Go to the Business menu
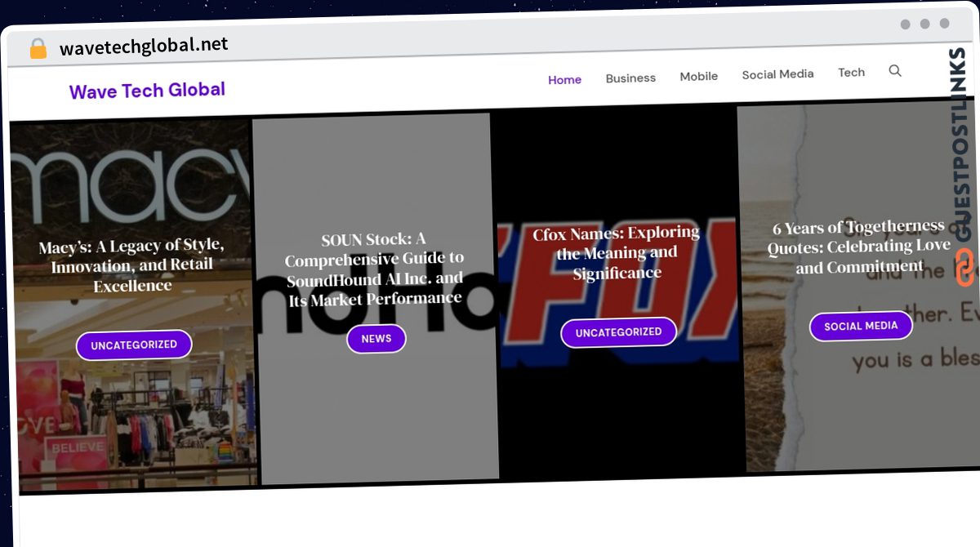980x547 pixels. (x=630, y=78)
